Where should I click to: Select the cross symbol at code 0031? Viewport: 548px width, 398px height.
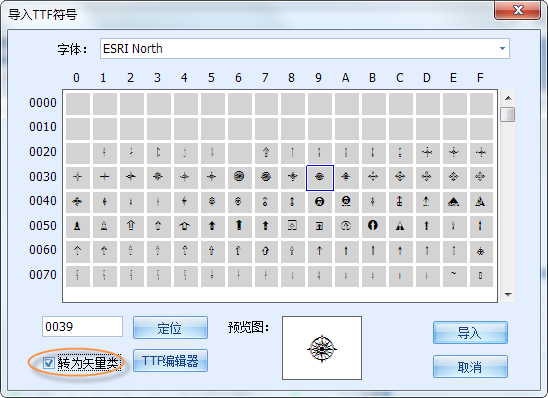[104, 178]
